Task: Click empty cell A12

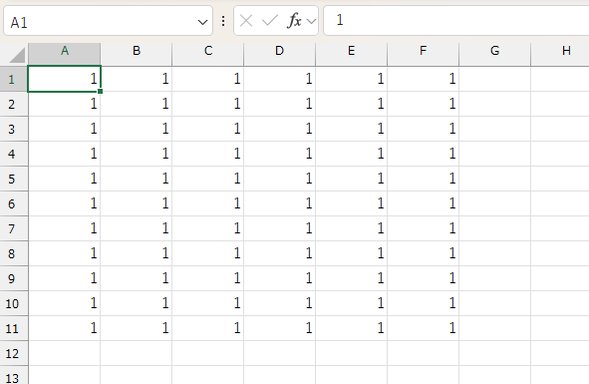Action: [64, 353]
